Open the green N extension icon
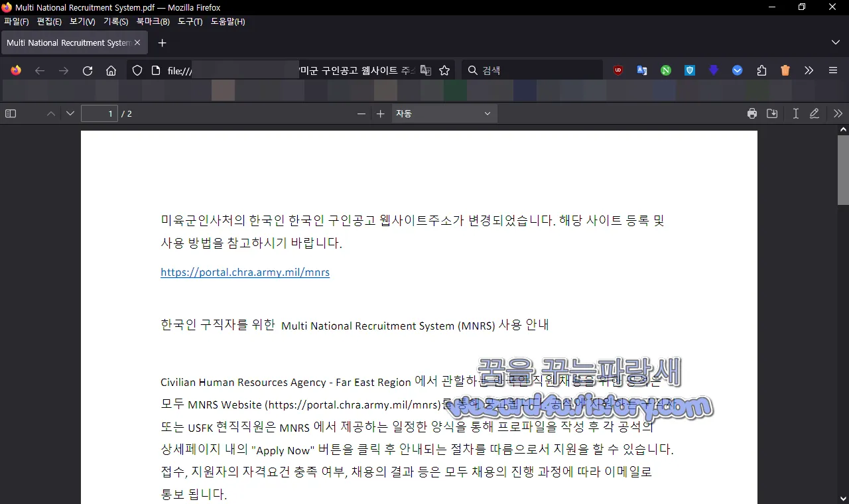The image size is (849, 504). tap(666, 70)
